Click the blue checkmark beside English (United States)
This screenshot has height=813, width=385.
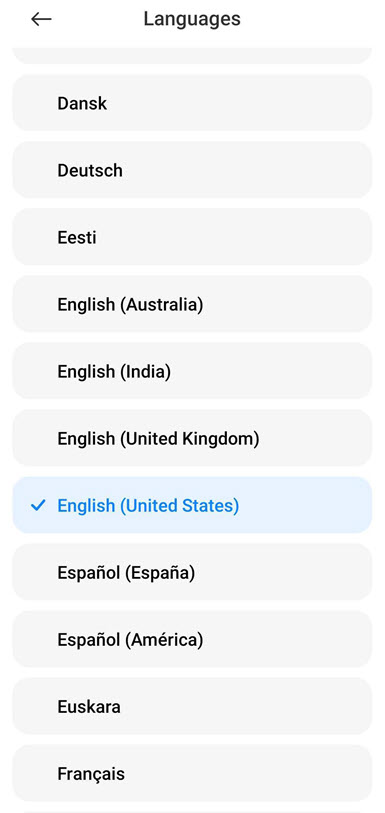[38, 505]
